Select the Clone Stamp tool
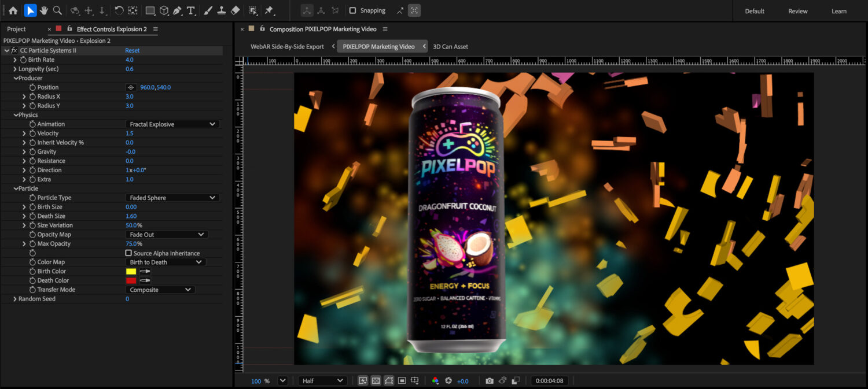The height and width of the screenshot is (389, 868). tap(221, 10)
